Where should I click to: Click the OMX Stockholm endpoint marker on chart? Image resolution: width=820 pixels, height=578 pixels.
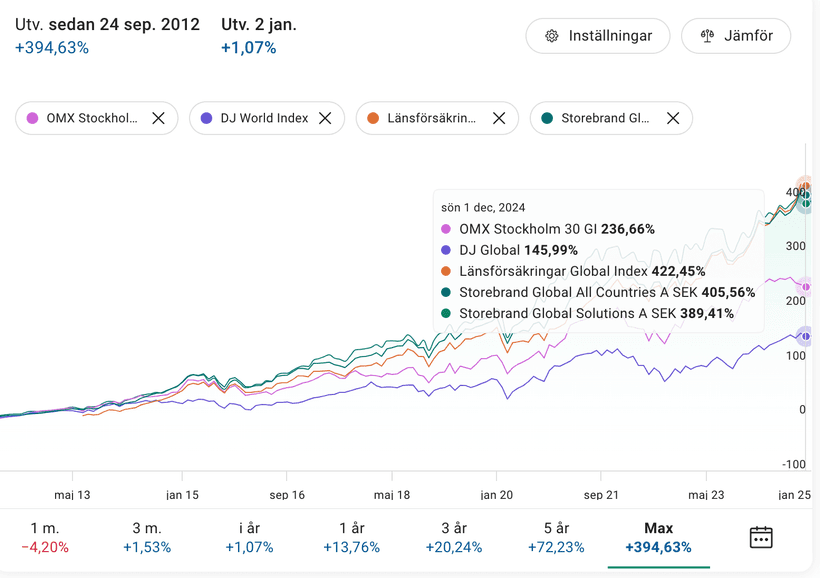806,286
